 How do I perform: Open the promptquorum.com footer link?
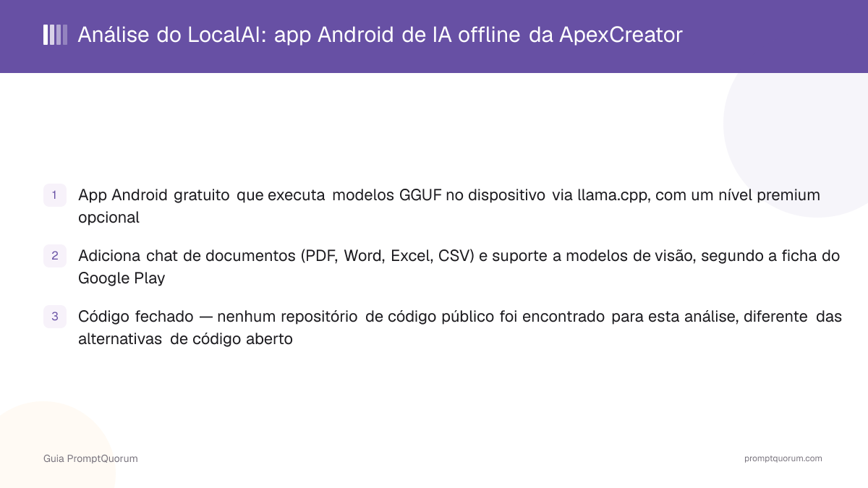(783, 458)
